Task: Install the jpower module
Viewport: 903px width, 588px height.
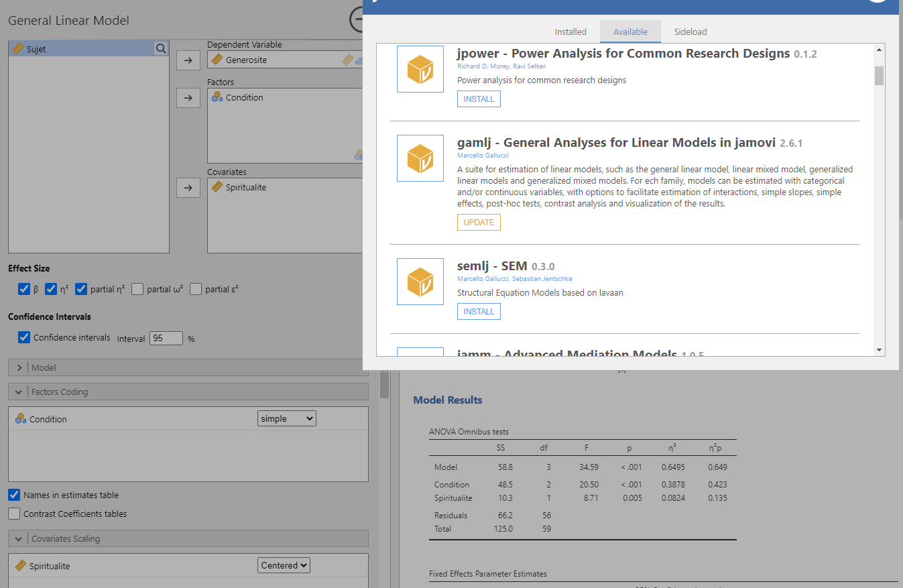Action: coord(479,99)
